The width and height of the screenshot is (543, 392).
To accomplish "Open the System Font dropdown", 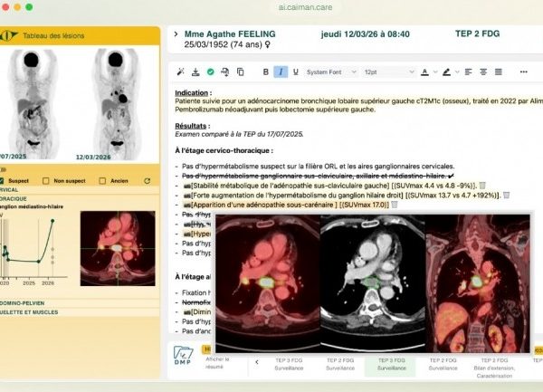I will click(331, 72).
